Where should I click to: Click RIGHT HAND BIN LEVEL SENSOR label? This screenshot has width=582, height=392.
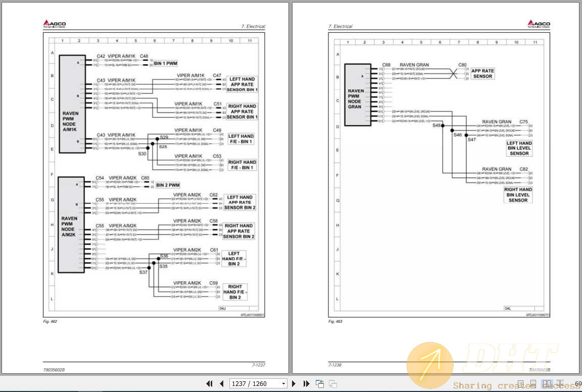point(518,195)
